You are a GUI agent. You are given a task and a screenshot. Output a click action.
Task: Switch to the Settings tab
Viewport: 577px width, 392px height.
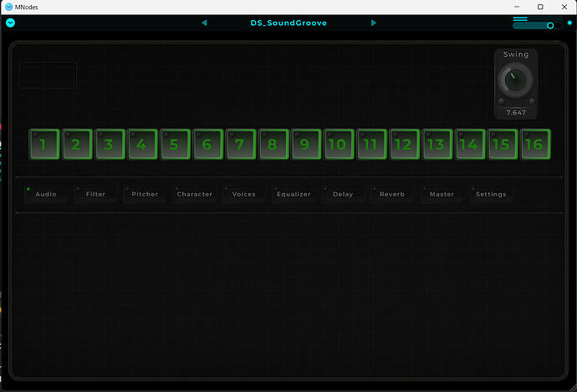pos(491,194)
